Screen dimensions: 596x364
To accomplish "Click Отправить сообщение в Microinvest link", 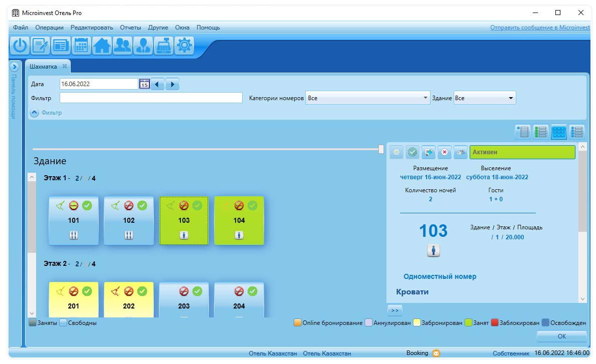I will [540, 28].
